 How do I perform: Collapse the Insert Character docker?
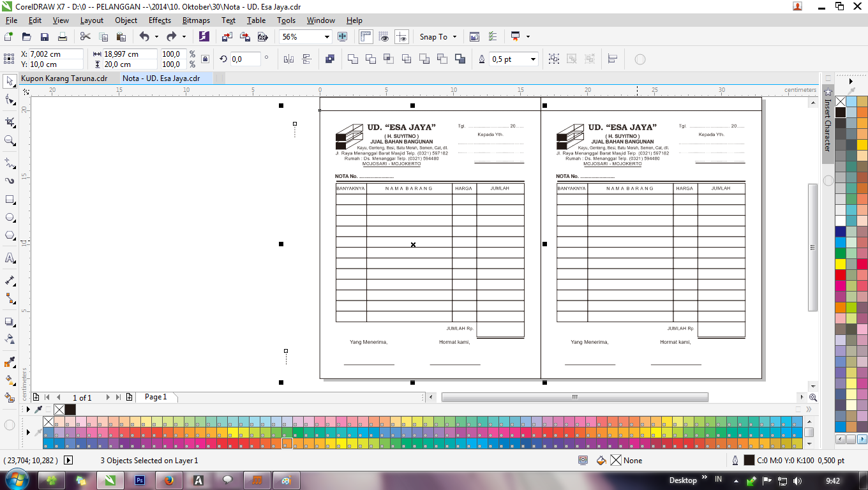click(x=851, y=81)
